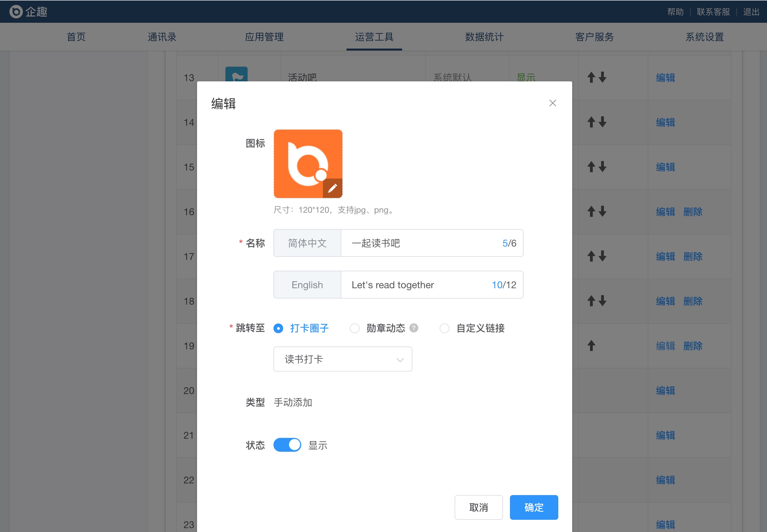Move row 16 up with arrow
This screenshot has height=532, width=767.
pos(591,211)
